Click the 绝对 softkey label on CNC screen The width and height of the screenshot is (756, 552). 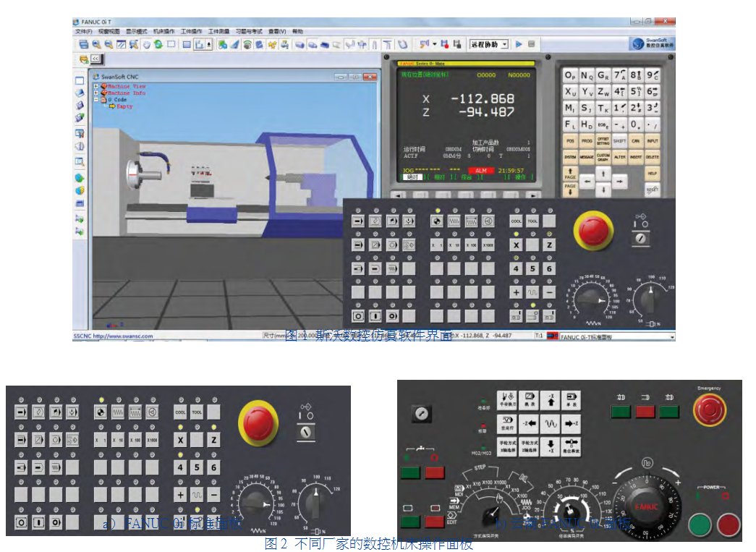[412, 177]
